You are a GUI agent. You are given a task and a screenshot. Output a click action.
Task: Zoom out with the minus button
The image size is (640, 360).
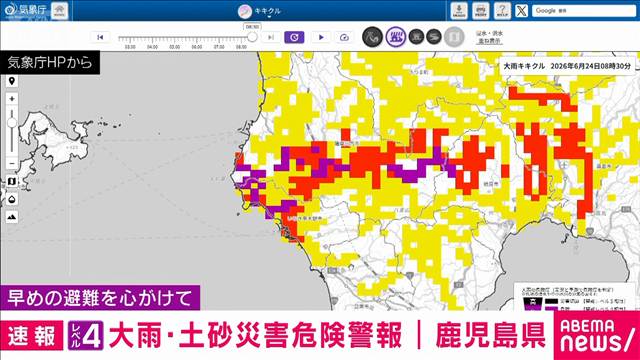12,164
